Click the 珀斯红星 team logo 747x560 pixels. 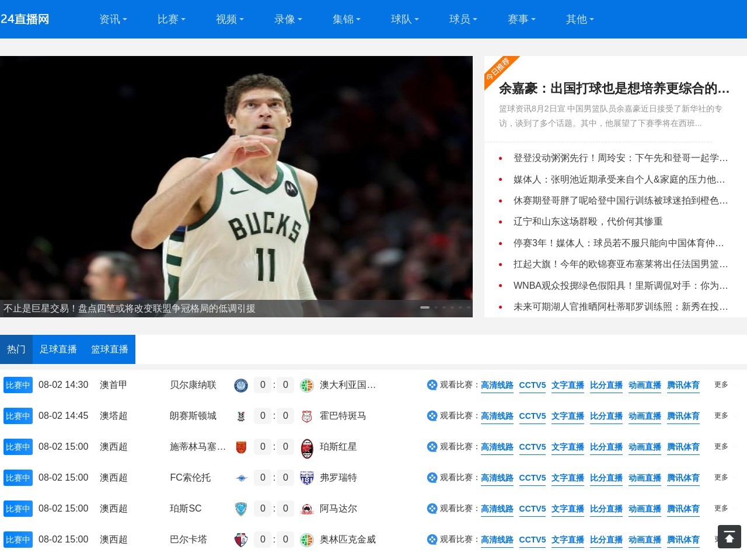tap(307, 447)
